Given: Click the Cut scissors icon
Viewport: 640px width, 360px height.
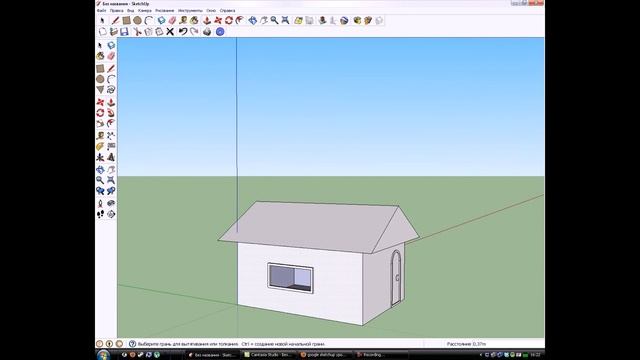Looking at the screenshot, I should tap(138, 31).
